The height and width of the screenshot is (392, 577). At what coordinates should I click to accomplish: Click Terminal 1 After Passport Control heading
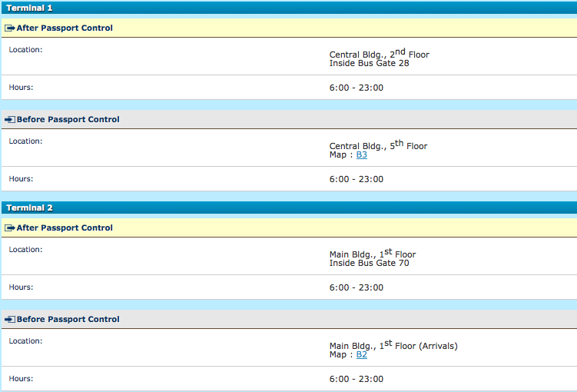65,28
